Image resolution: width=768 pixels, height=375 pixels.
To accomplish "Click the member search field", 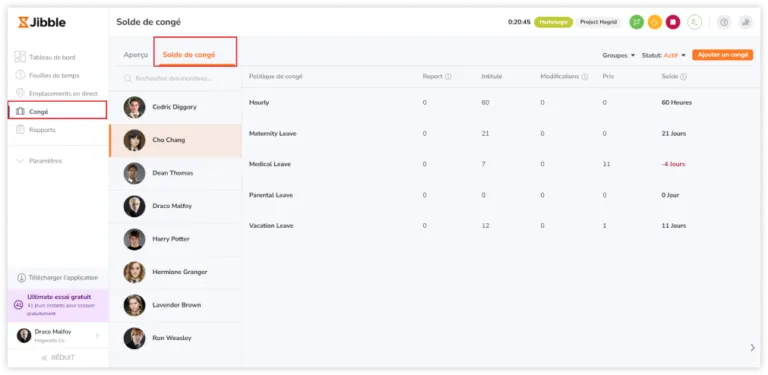I will (175, 78).
